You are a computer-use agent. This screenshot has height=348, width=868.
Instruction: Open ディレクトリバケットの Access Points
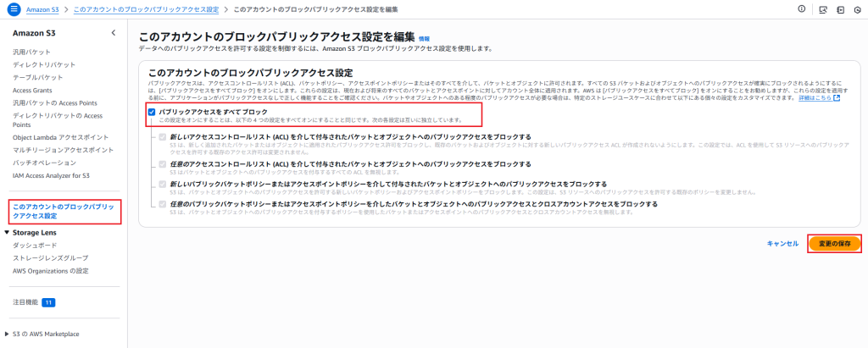point(58,120)
